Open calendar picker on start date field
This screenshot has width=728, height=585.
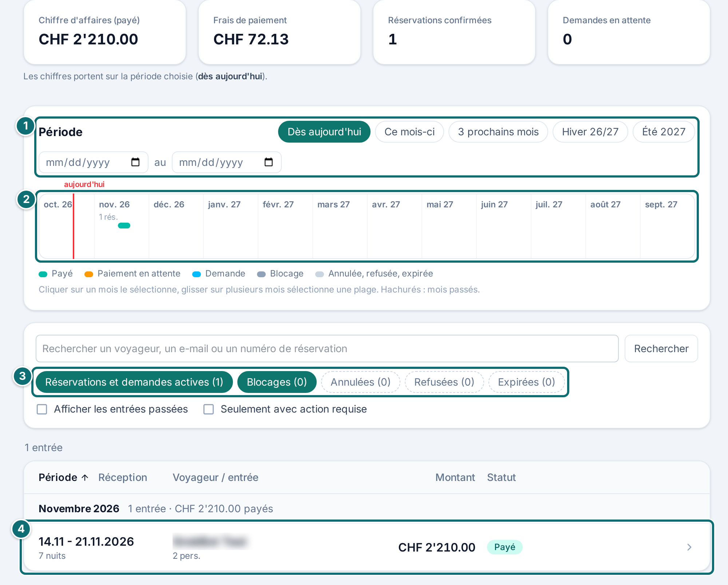pyautogui.click(x=135, y=162)
